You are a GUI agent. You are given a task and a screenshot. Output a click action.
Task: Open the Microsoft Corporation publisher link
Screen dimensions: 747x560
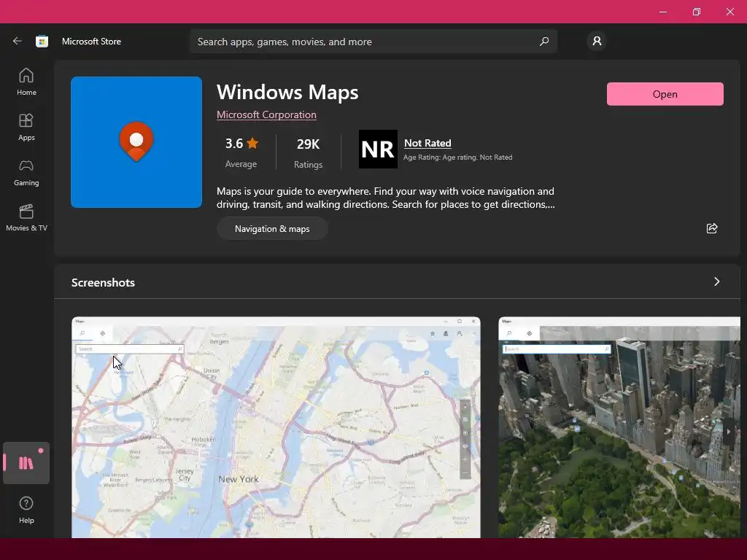pos(266,114)
